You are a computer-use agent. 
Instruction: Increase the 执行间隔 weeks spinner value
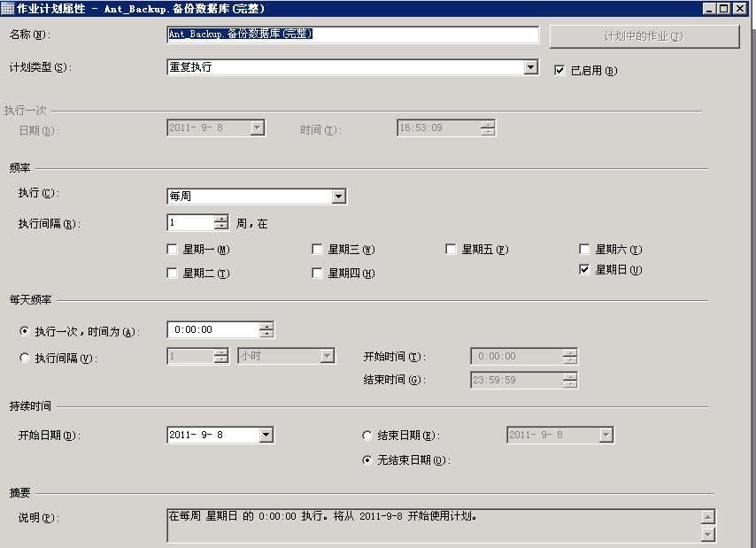pyautogui.click(x=221, y=220)
